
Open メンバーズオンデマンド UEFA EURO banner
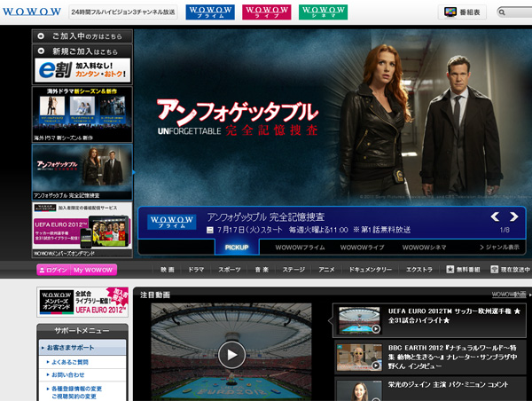82,302
